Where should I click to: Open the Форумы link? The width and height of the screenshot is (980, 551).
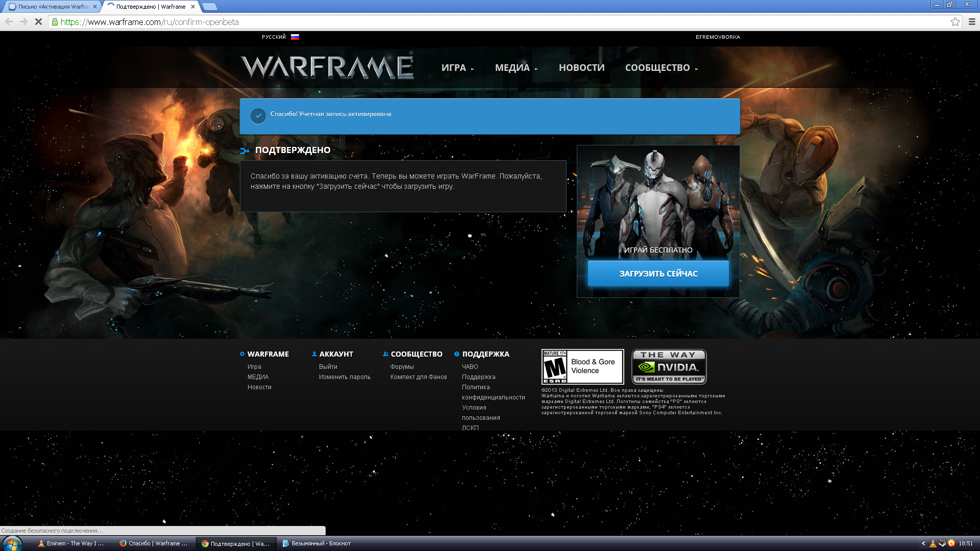point(402,367)
